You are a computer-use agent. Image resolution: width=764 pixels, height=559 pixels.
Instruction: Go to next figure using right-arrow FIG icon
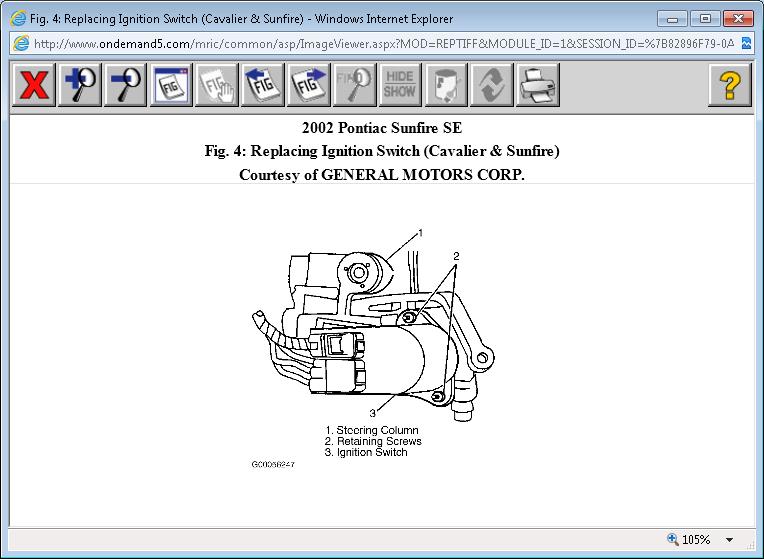pyautogui.click(x=309, y=85)
